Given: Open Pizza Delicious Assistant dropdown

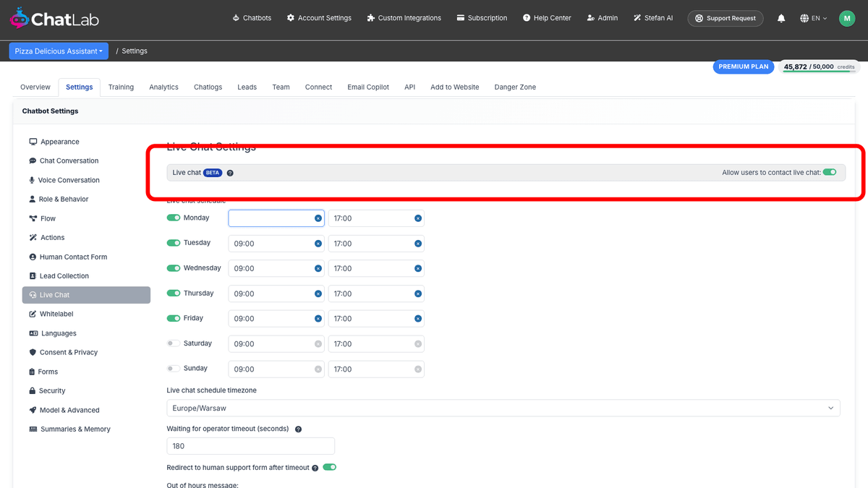Looking at the screenshot, I should coord(59,51).
